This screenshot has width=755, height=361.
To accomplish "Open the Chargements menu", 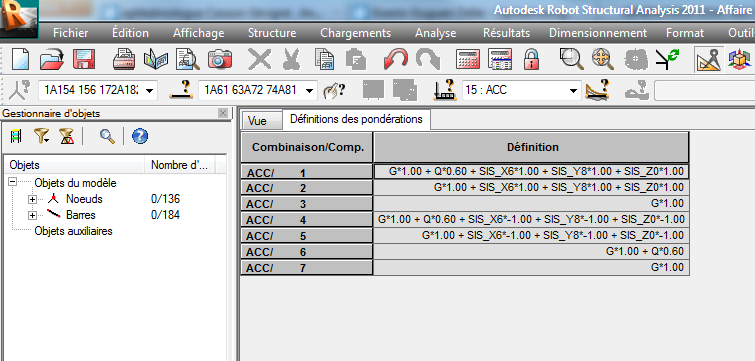I will 355,33.
